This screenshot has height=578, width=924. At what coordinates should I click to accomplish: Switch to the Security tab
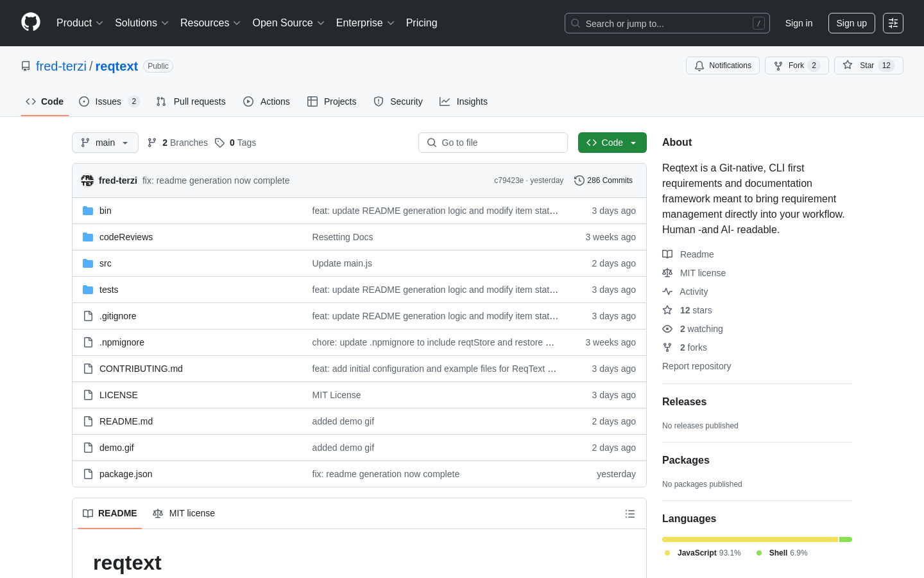tap(398, 101)
